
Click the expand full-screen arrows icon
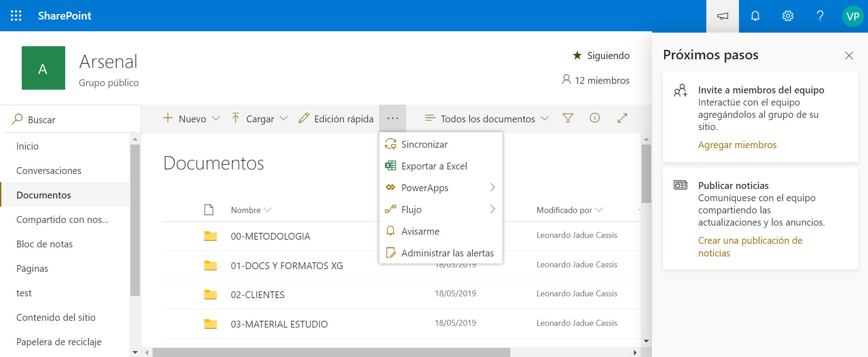[622, 118]
